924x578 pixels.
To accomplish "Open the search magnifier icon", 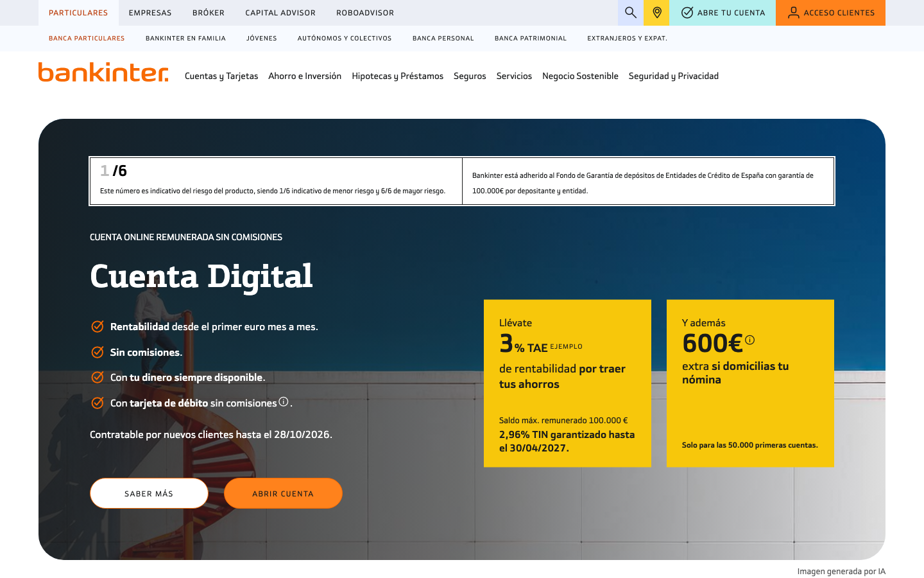I will 631,13.
